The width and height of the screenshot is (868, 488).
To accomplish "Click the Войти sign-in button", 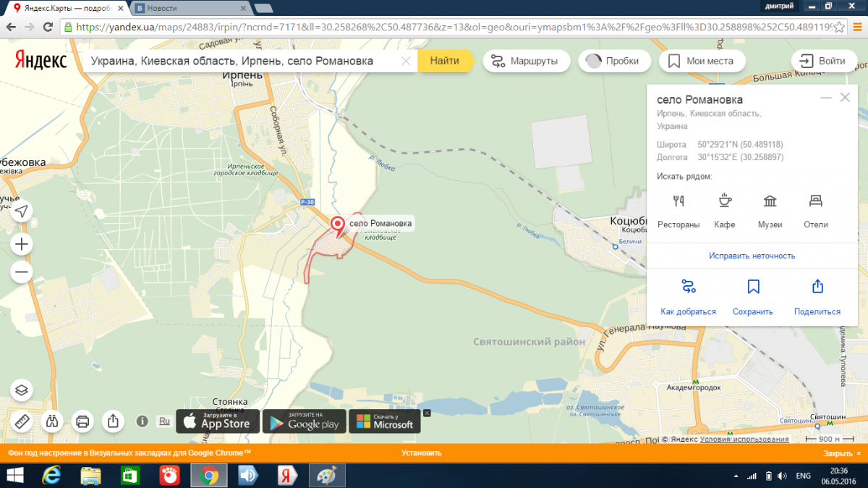I will coord(824,61).
